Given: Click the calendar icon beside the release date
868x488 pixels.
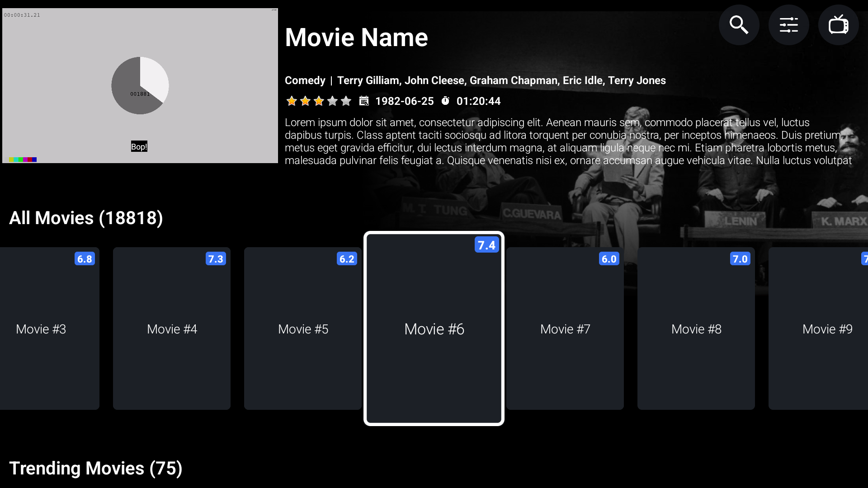Looking at the screenshot, I should (x=364, y=101).
